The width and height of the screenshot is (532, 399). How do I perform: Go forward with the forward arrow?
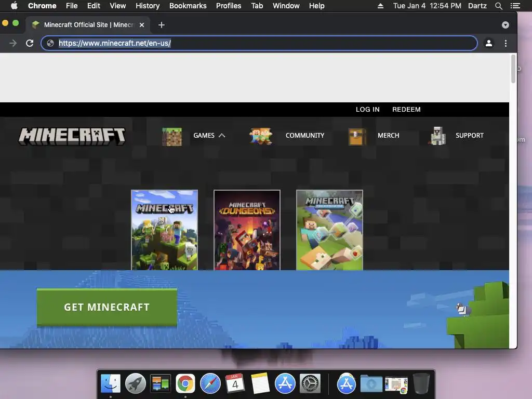coord(13,43)
